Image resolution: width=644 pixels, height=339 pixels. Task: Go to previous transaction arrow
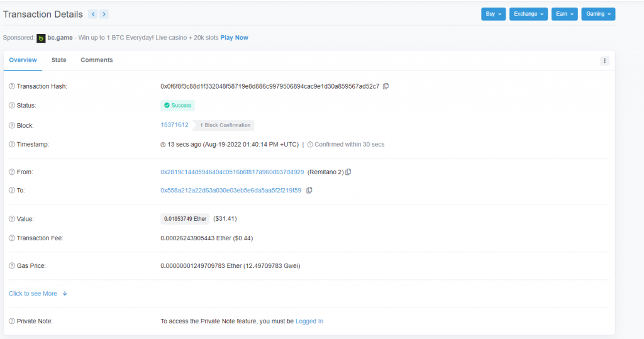point(93,14)
